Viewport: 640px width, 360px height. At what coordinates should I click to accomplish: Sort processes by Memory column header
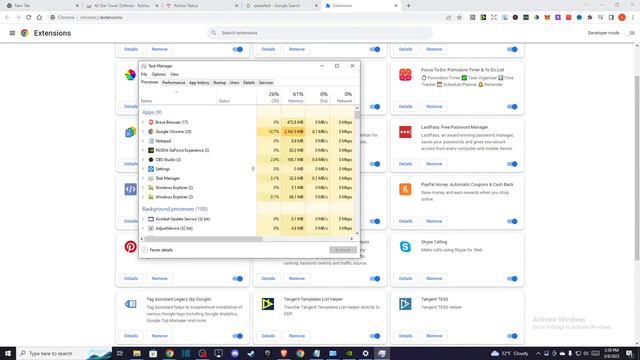[x=293, y=97]
